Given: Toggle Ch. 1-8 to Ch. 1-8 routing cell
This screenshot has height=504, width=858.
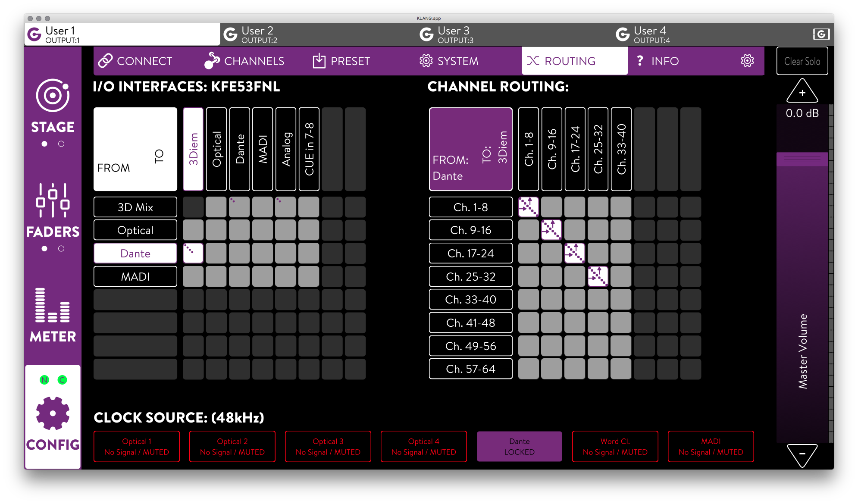Looking at the screenshot, I should 529,207.
